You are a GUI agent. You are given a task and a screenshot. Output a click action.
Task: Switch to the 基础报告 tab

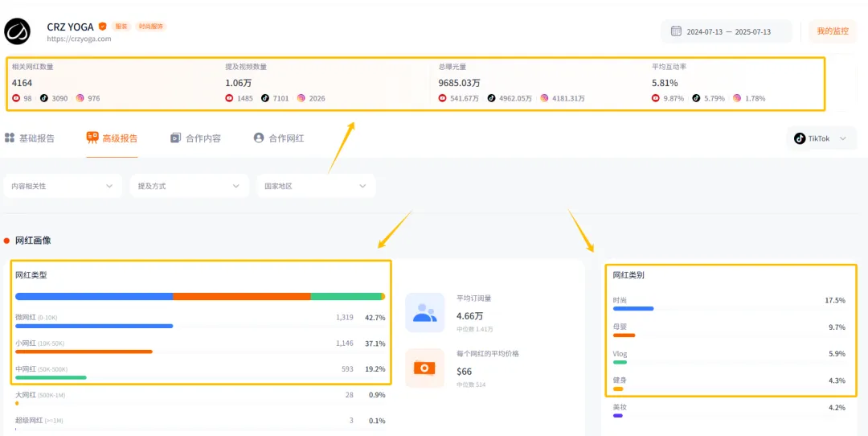tap(31, 138)
